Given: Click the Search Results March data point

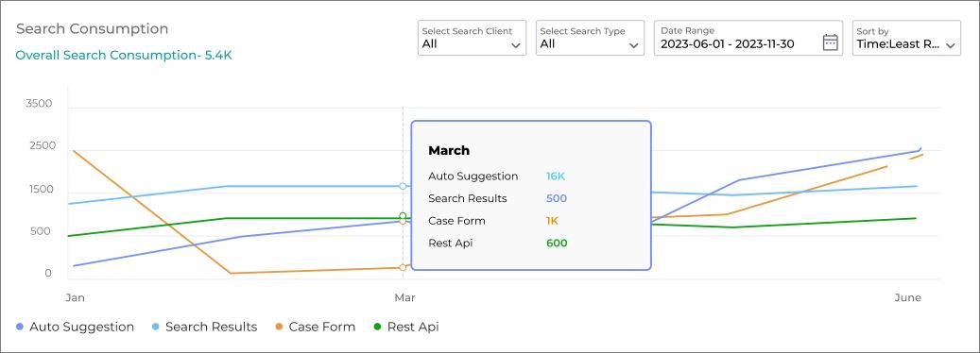Looking at the screenshot, I should (403, 186).
